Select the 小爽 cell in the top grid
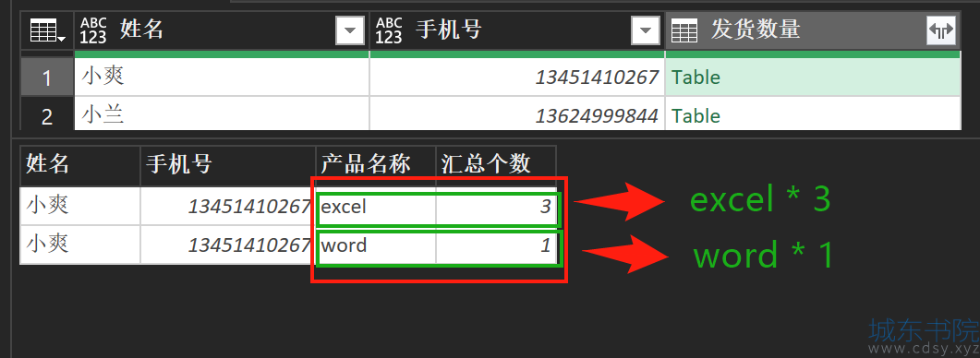 [222, 78]
